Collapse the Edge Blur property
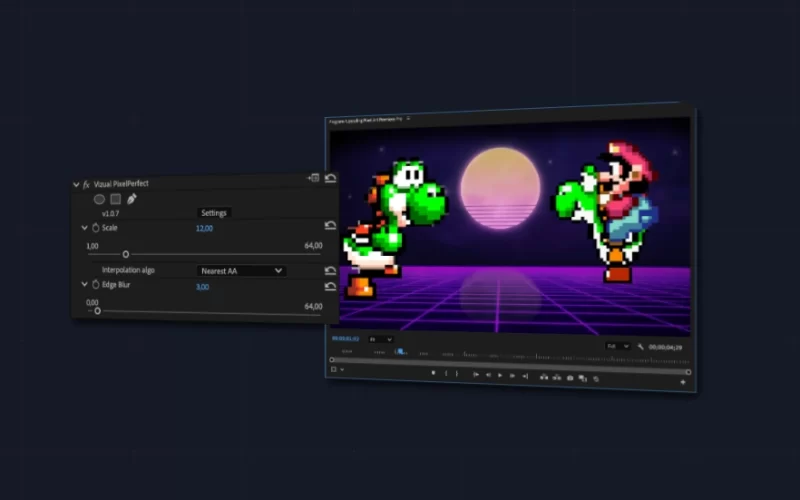The height and width of the screenshot is (500, 800). pyautogui.click(x=84, y=284)
